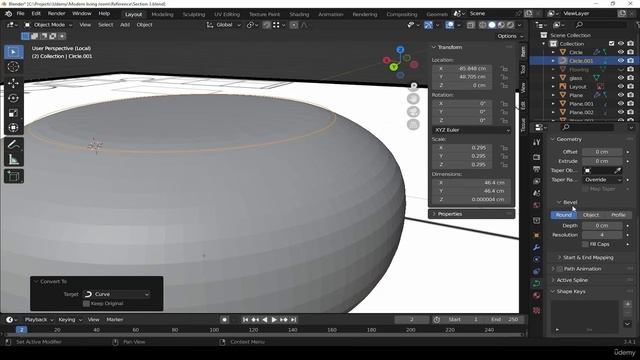
Task: Open the Object properties orange square tab
Action: pyautogui.click(x=536, y=236)
